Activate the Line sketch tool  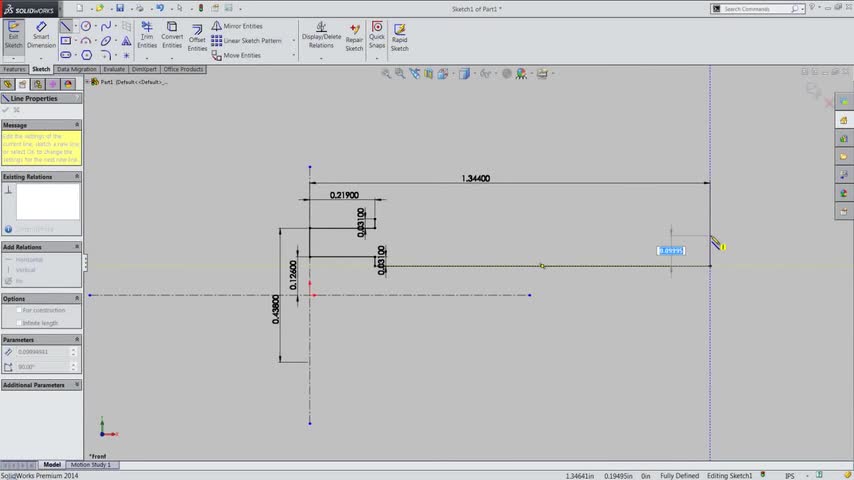click(65, 26)
